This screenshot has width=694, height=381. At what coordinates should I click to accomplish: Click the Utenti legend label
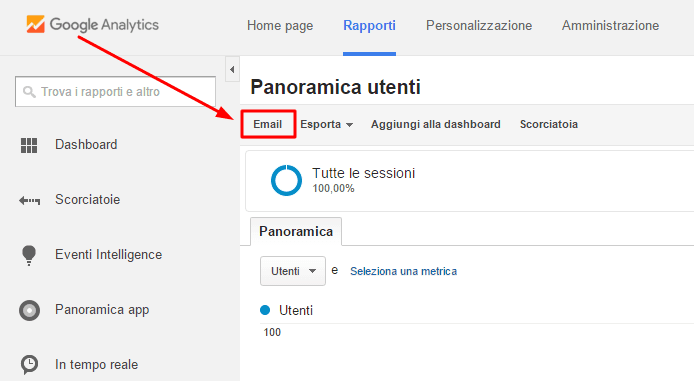(296, 311)
